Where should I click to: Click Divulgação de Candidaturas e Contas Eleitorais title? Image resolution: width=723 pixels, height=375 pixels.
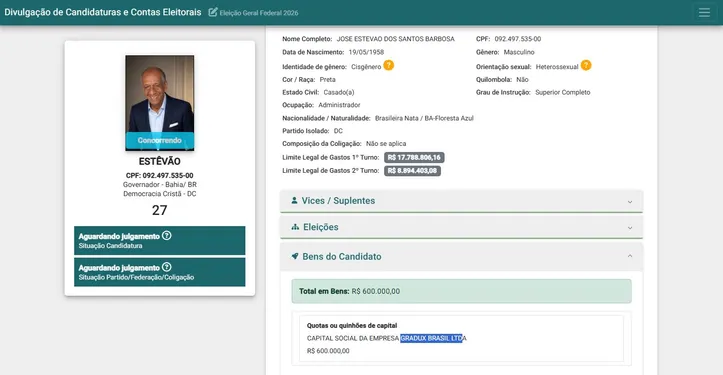click(x=103, y=12)
